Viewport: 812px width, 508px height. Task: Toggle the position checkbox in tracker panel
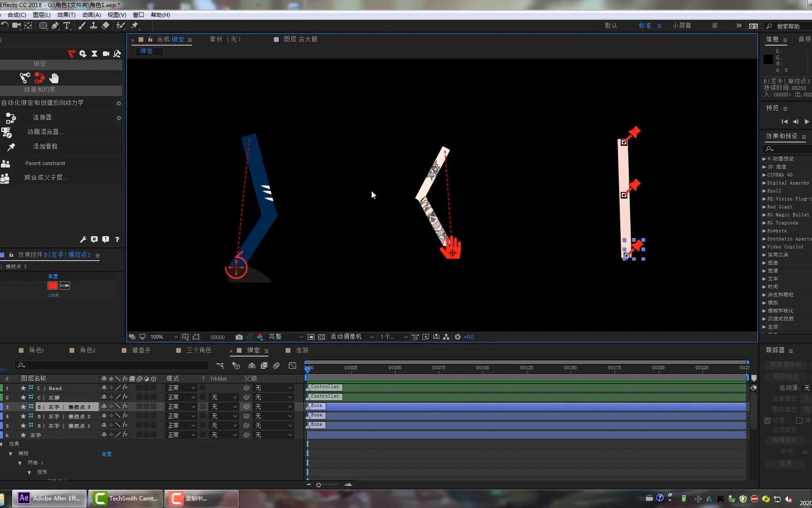coord(767,420)
